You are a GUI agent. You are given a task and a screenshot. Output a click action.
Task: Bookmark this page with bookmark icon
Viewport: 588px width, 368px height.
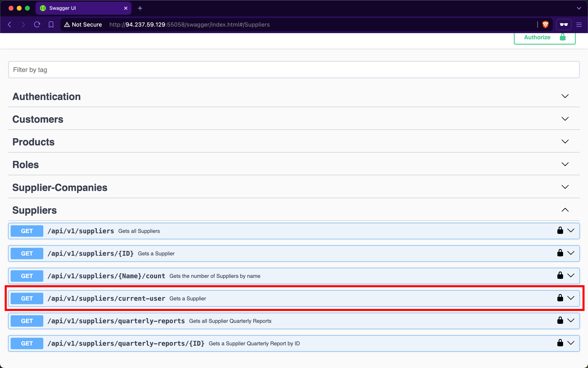click(51, 25)
